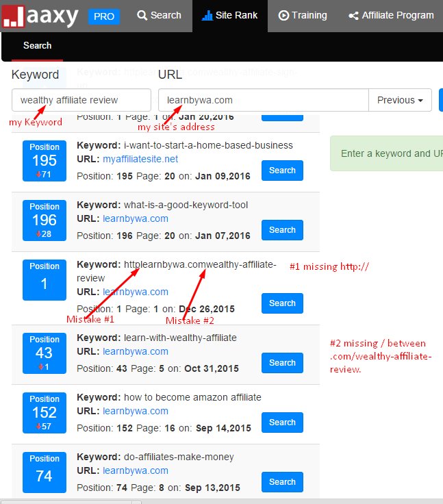Open learnbywa.com link under do-affiliates-make-money
This screenshot has width=443, height=504.
136,470
